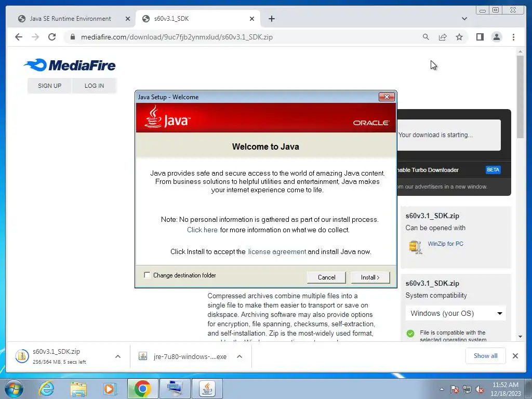Open Windows Media Player from taskbar
The image size is (532, 399).
(x=110, y=389)
